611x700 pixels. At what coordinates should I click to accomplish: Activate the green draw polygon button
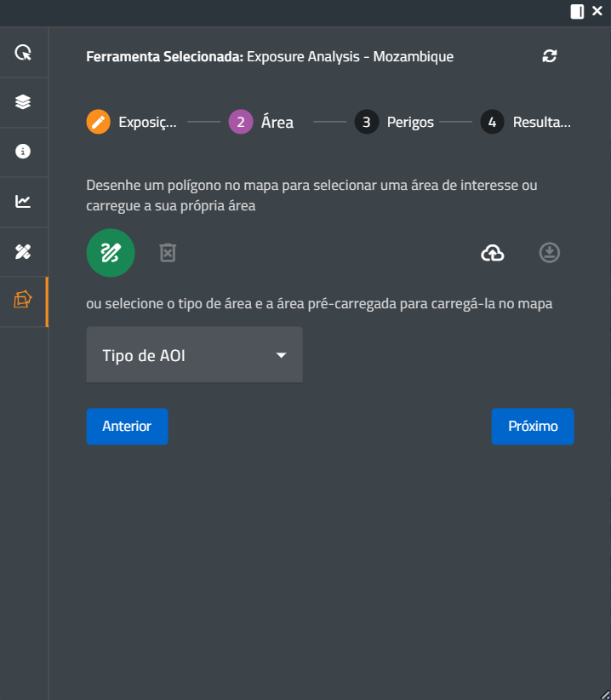111,253
